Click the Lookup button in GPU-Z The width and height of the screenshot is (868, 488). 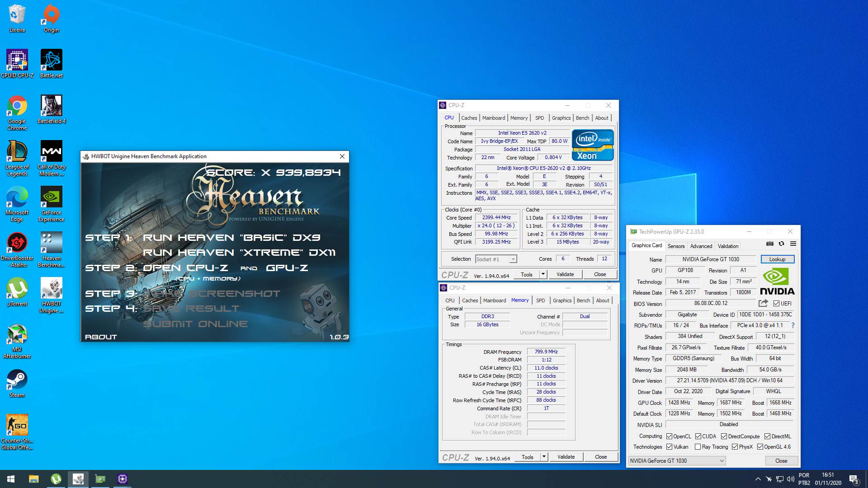[777, 259]
